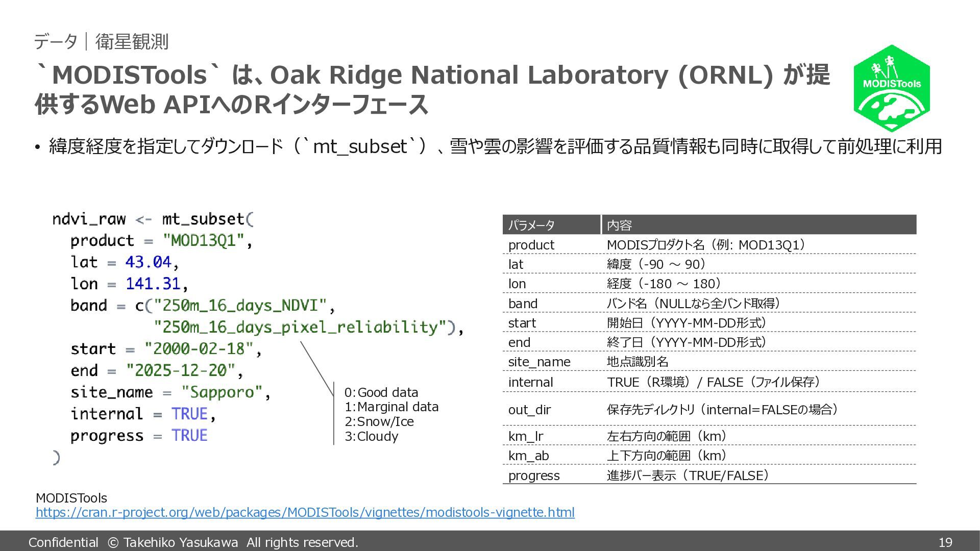Click the bullet text about mt_subset
Viewport: 980px width, 551px height.
[495, 147]
